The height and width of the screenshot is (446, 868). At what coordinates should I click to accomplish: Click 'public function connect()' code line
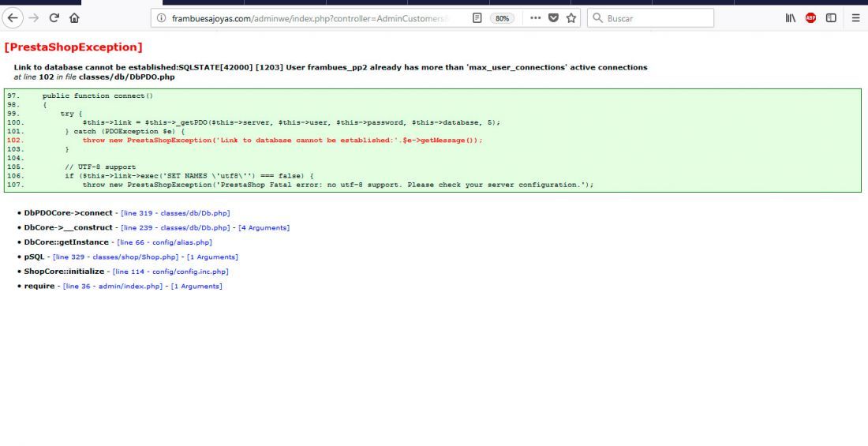tap(97, 96)
